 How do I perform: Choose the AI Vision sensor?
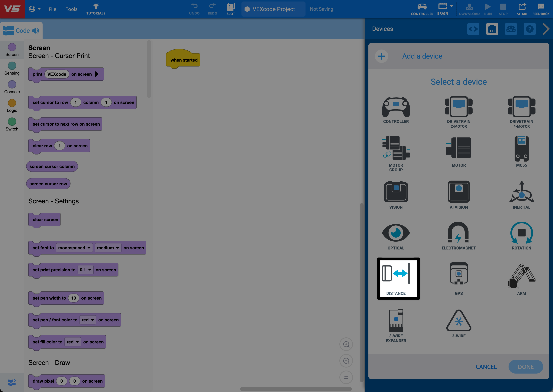tap(458, 194)
